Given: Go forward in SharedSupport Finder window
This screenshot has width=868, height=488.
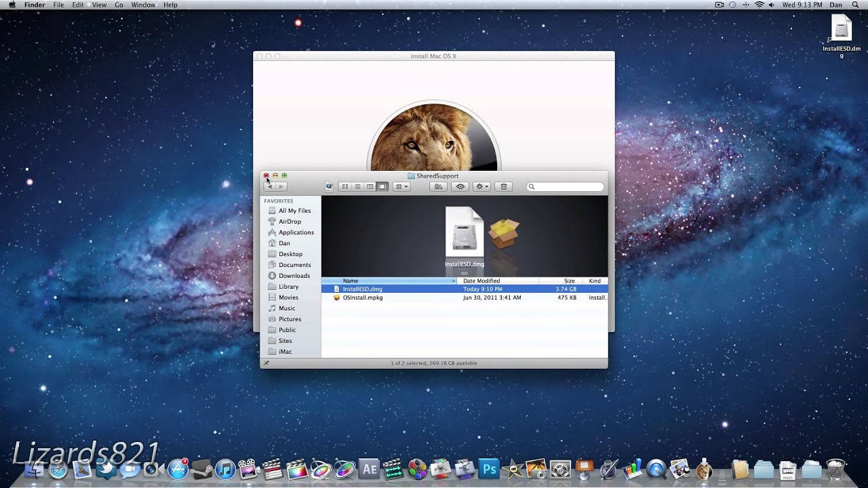Looking at the screenshot, I should (x=281, y=186).
